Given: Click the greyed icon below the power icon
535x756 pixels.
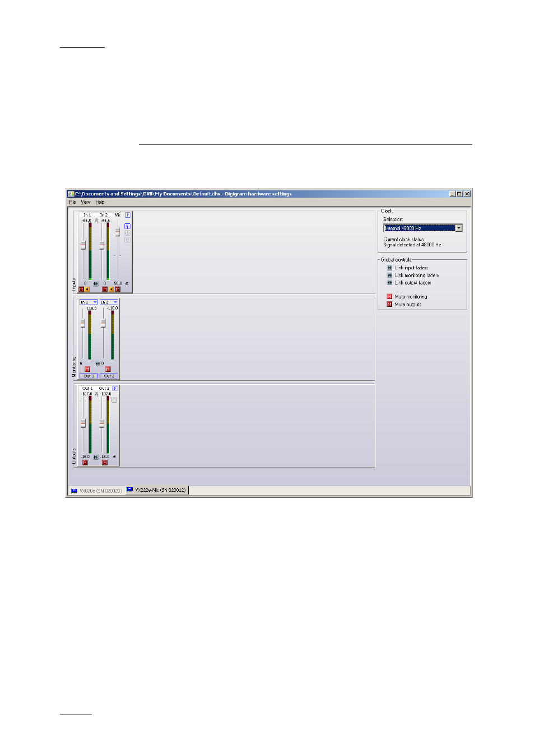Looking at the screenshot, I should 127,240.
